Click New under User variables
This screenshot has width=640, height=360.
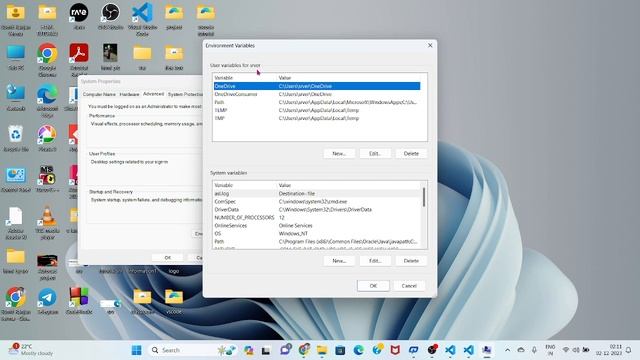click(x=339, y=153)
